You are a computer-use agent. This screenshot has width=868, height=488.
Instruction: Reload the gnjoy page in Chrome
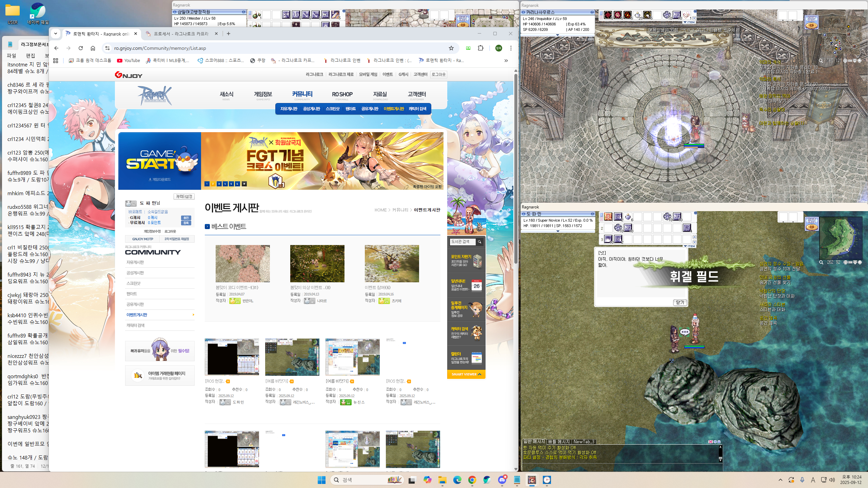pyautogui.click(x=81, y=48)
